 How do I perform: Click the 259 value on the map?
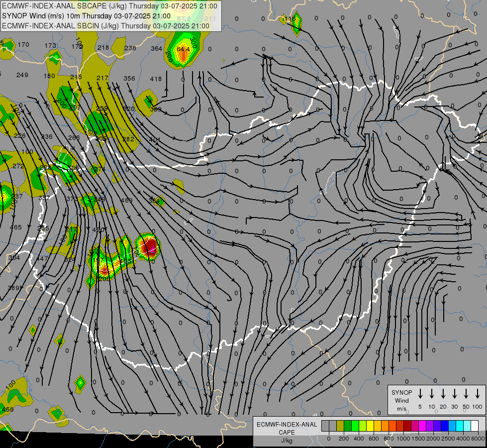102,108
